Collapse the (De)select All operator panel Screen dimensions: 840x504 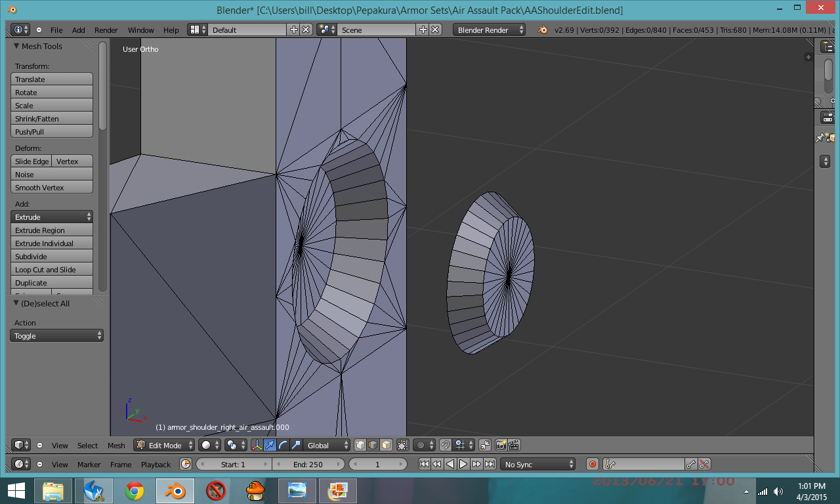(x=17, y=303)
